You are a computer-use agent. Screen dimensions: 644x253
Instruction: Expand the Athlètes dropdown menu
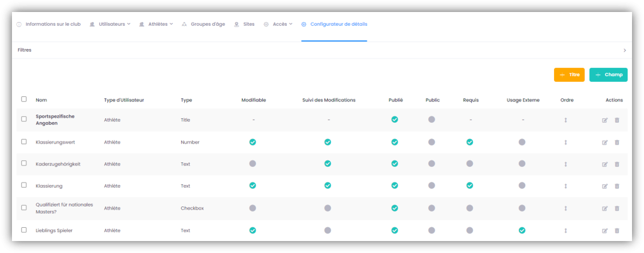point(156,24)
